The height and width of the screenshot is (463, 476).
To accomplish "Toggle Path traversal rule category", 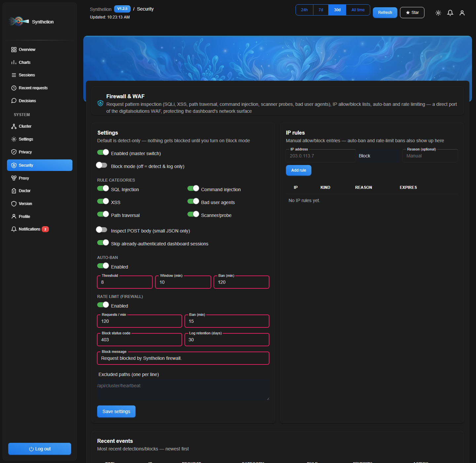I will pos(103,214).
